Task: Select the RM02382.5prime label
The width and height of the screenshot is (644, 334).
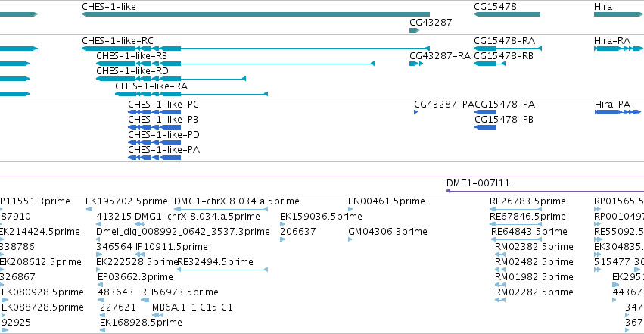Action: click(x=534, y=247)
